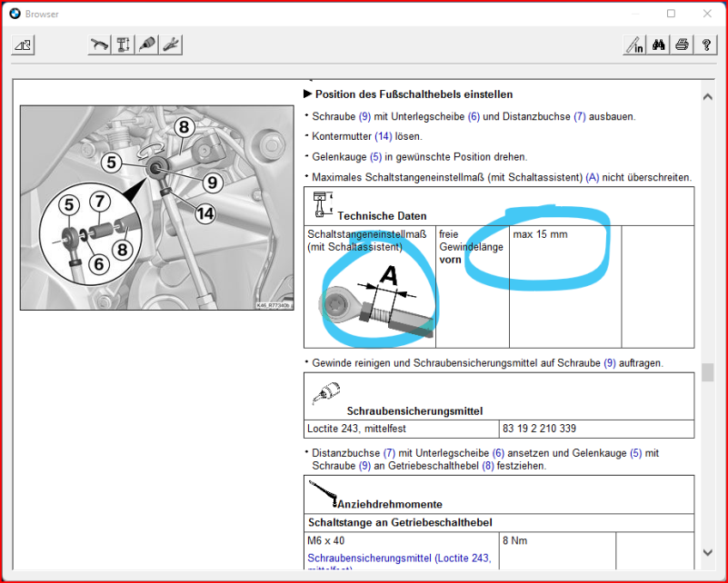Open search with the binoculars icon
Viewport: 728px width, 583px height.
point(659,45)
